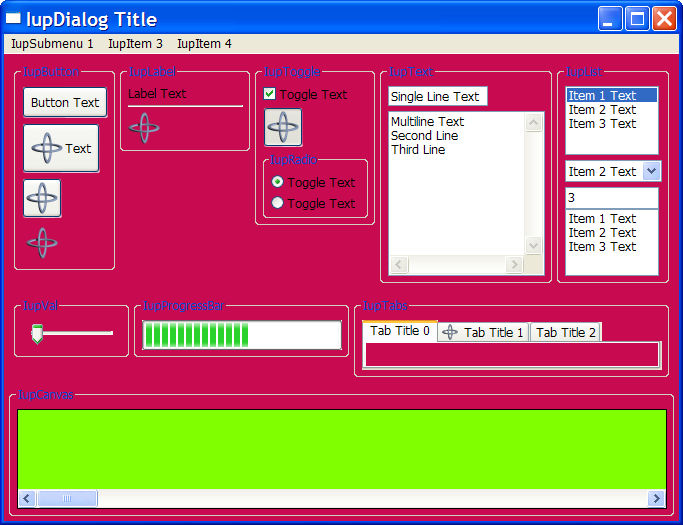Click the multiline text scroll up arrow
The width and height of the screenshot is (683, 525).
pos(533,123)
